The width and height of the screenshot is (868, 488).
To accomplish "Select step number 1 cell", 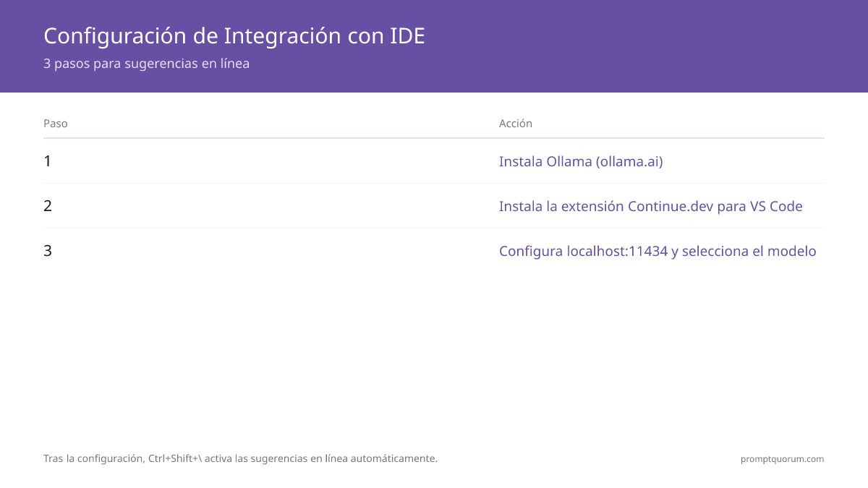I will (48, 161).
